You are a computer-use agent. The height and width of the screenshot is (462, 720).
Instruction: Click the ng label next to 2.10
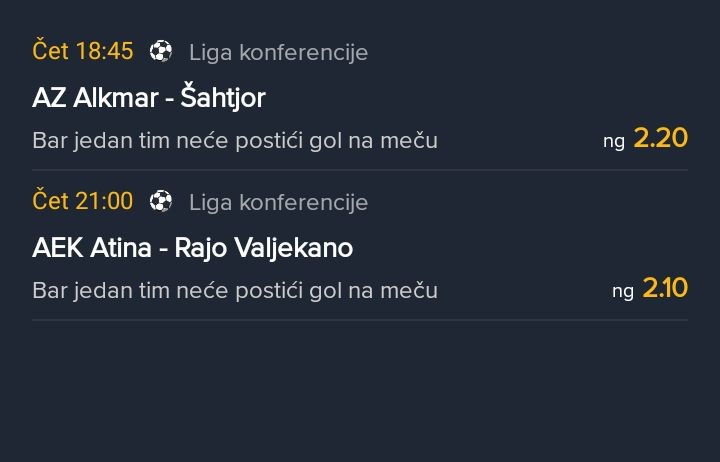tap(623, 291)
